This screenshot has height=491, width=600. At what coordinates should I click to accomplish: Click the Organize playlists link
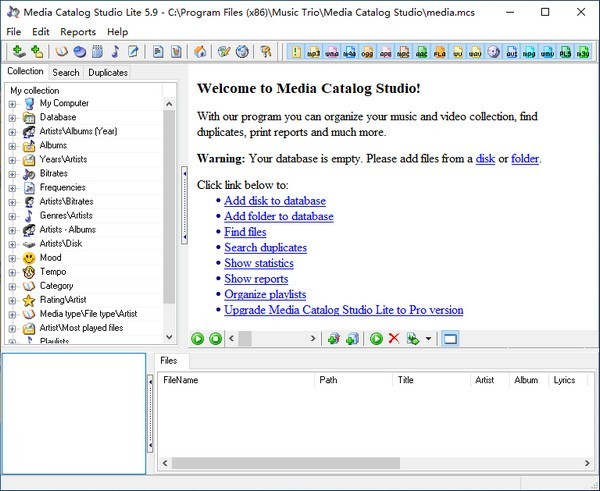click(265, 294)
